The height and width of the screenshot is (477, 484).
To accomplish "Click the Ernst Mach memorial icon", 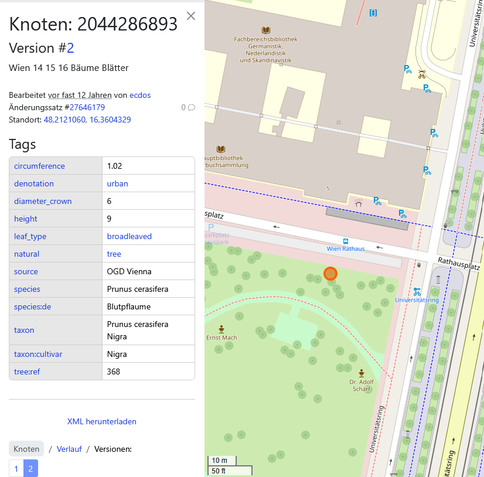I will [x=221, y=329].
